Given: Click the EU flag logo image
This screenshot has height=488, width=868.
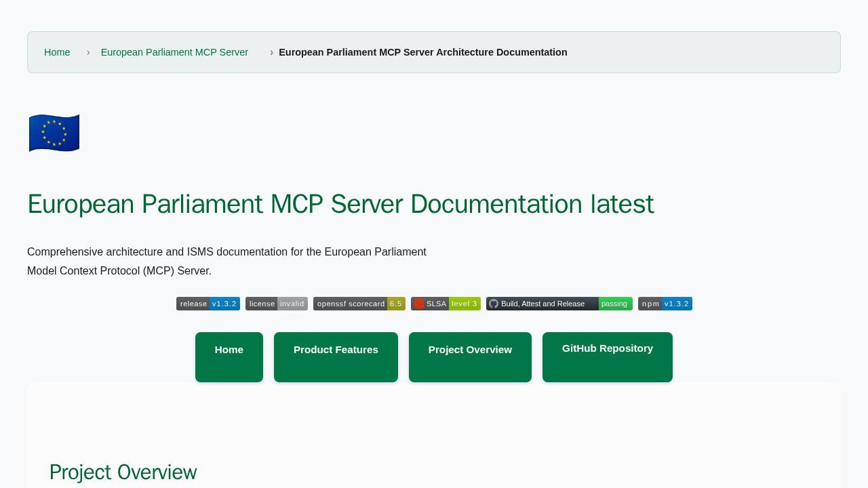Looking at the screenshot, I should (54, 133).
